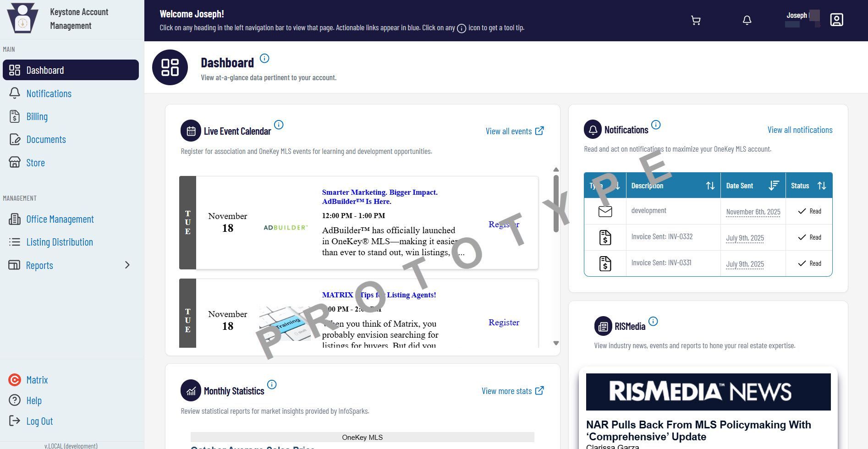Screen dimensions: 868x449
Task: Click 'July 9th, 2025' date of INV-0332
Action: coord(745,238)
